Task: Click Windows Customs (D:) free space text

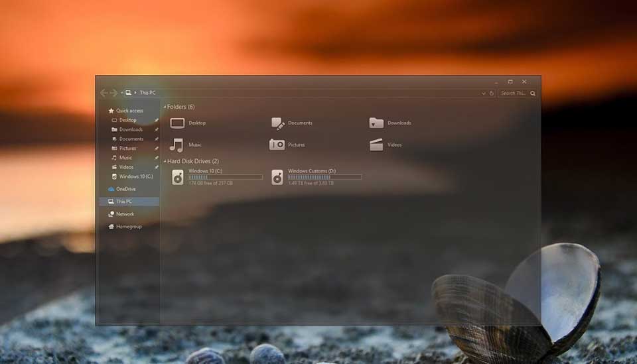Action: coord(311,183)
